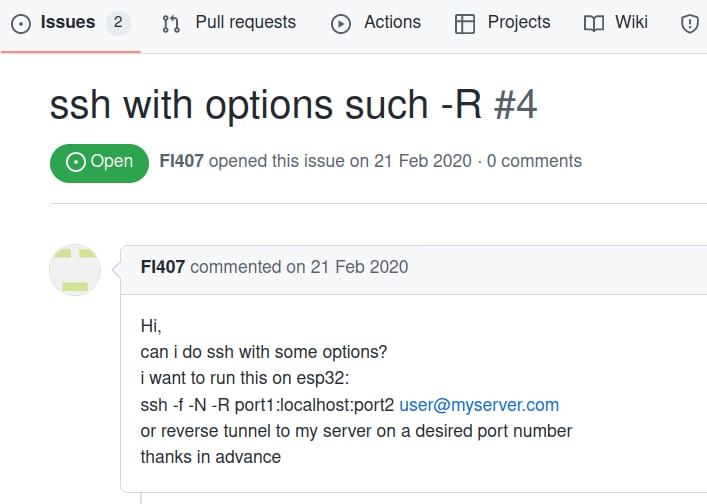Click the user@myserver.com email link

pyautogui.click(x=479, y=405)
